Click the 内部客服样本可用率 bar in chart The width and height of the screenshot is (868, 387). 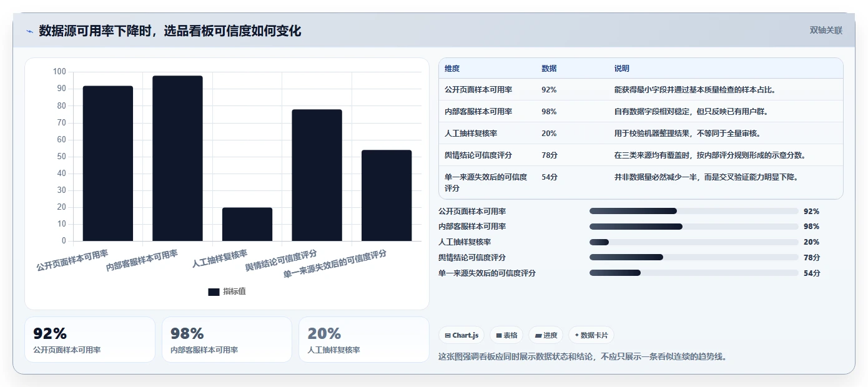[x=177, y=159]
